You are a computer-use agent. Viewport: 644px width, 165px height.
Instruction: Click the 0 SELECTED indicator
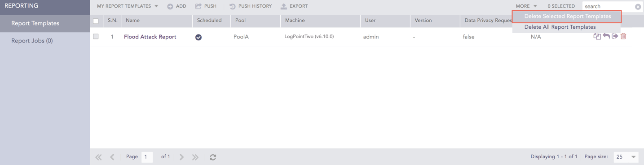click(561, 6)
